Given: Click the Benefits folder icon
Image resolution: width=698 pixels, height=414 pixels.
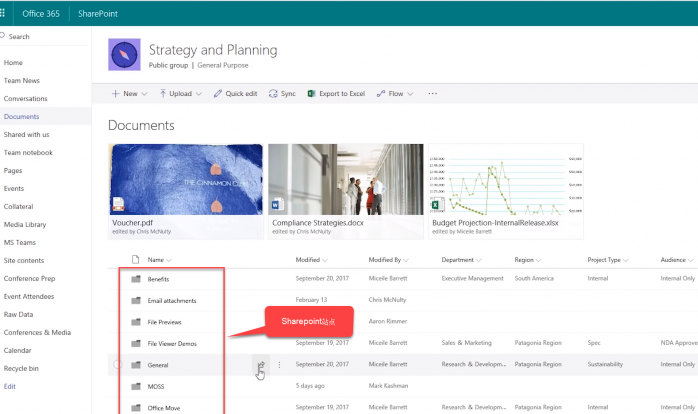Looking at the screenshot, I should pyautogui.click(x=136, y=279).
